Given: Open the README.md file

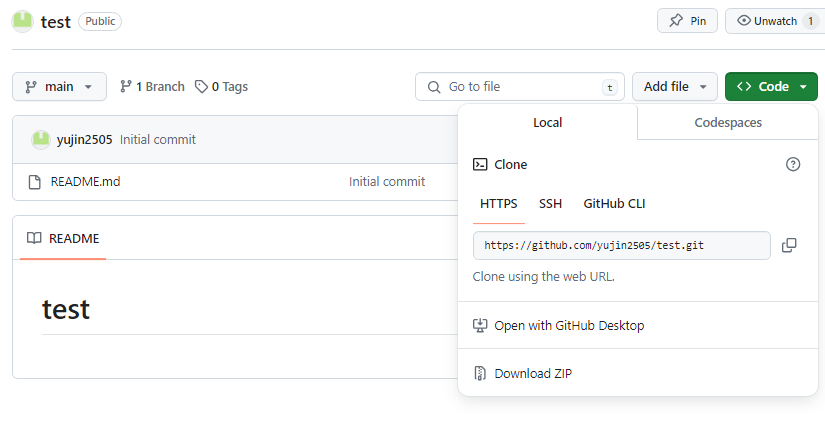Looking at the screenshot, I should [x=85, y=182].
